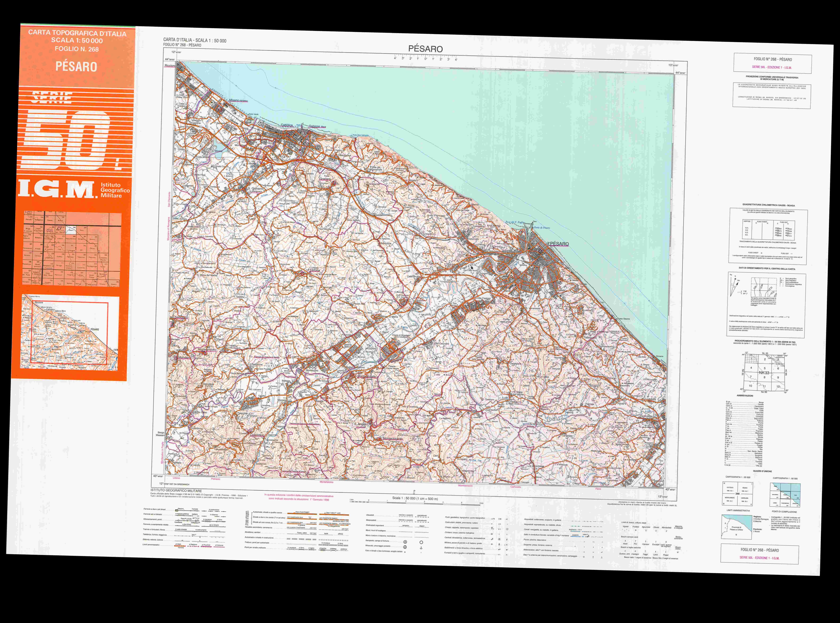Click the Montegridolfo town label
Viewport: 840px width, 623px height.
point(207,350)
